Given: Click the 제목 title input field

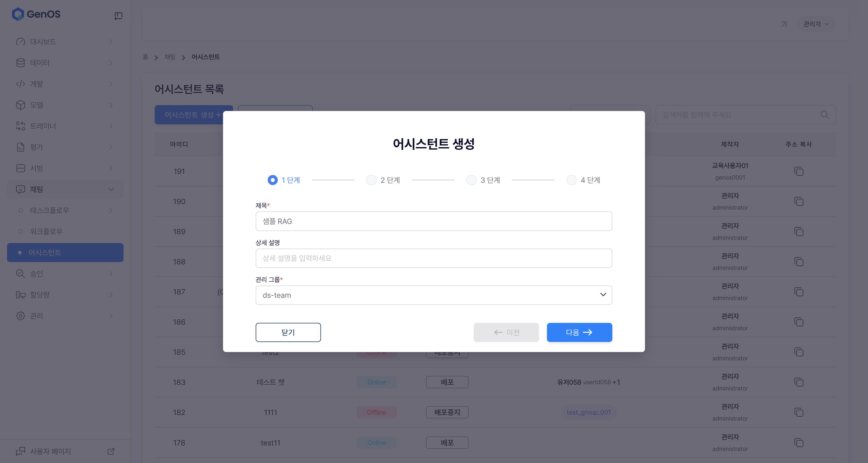Looking at the screenshot, I should click(x=434, y=221).
